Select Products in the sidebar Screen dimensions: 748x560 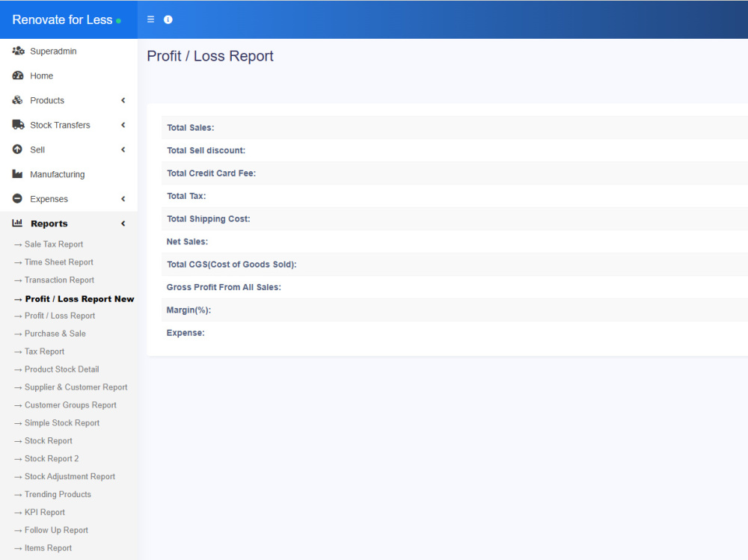click(46, 100)
